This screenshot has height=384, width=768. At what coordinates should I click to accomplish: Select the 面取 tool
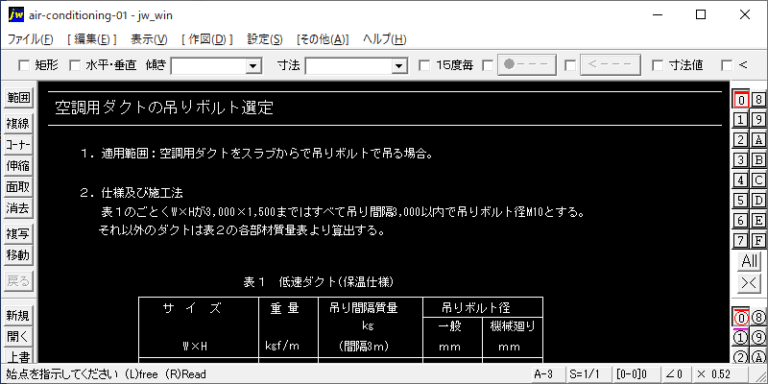click(x=18, y=188)
